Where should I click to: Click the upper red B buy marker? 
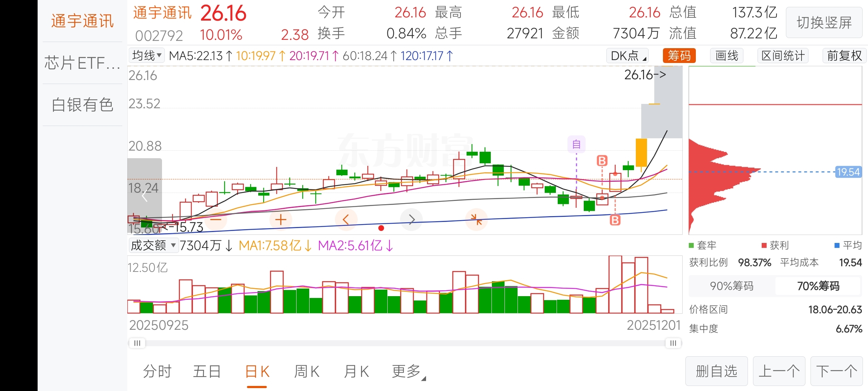click(602, 161)
